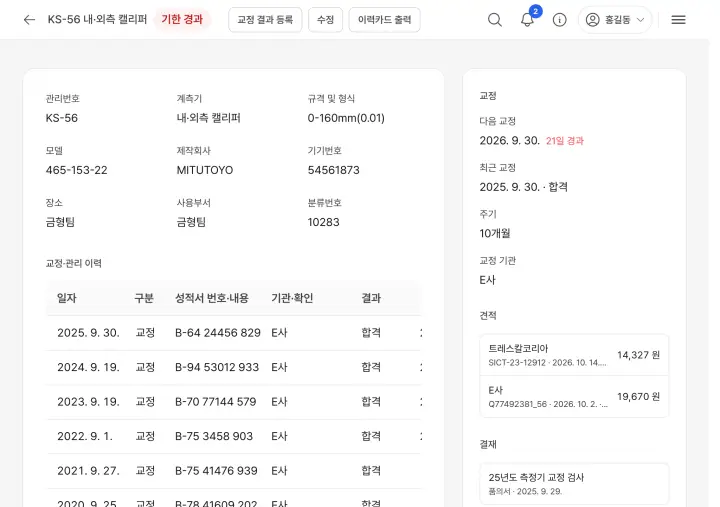Viewport: 720px width, 507px height.
Task: Click the 계측기 value 내·외측 캘리퍼
Action: pos(208,118)
